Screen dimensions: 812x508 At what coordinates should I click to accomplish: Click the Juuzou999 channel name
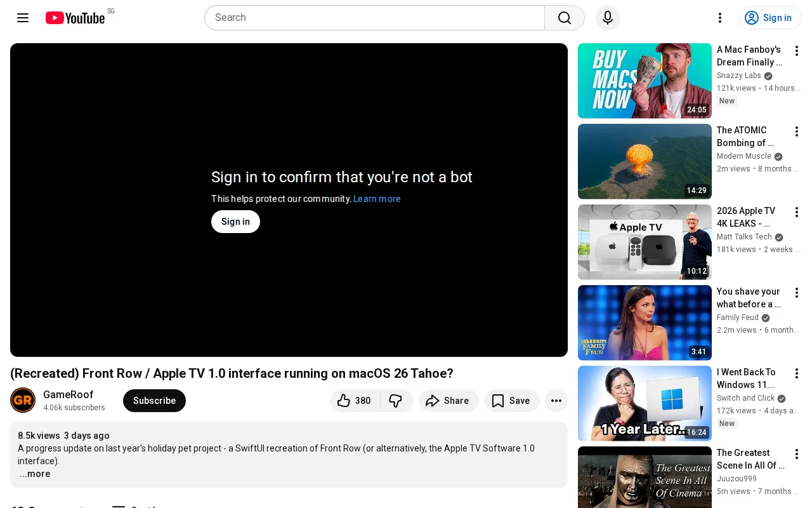[737, 479]
